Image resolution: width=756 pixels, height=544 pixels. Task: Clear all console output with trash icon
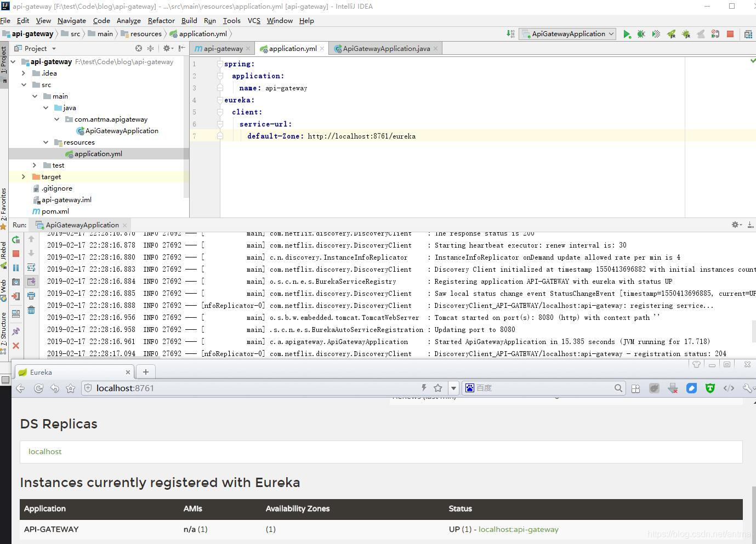click(x=31, y=311)
